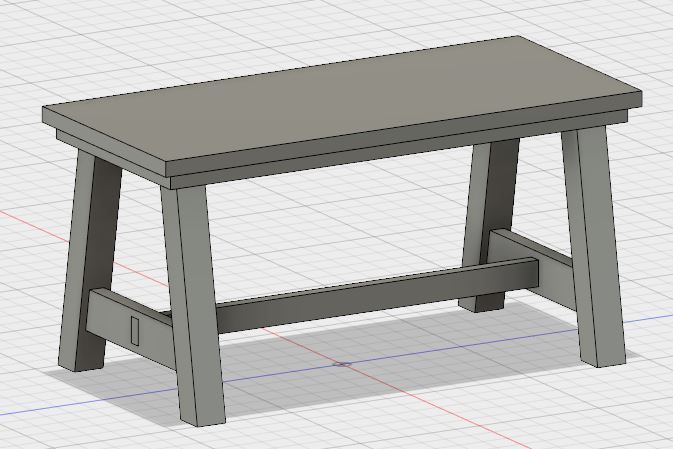Select the back-left table leg
This screenshot has height=449, width=673.
[90, 250]
